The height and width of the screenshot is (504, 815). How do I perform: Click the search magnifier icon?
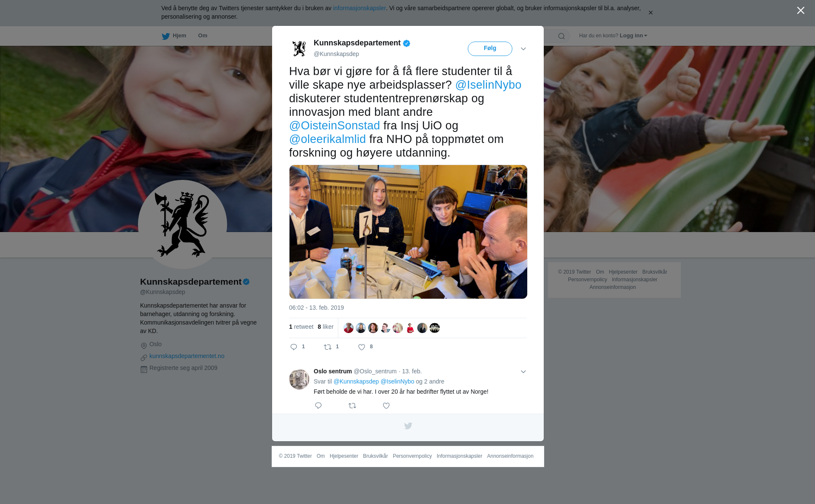tap(562, 36)
